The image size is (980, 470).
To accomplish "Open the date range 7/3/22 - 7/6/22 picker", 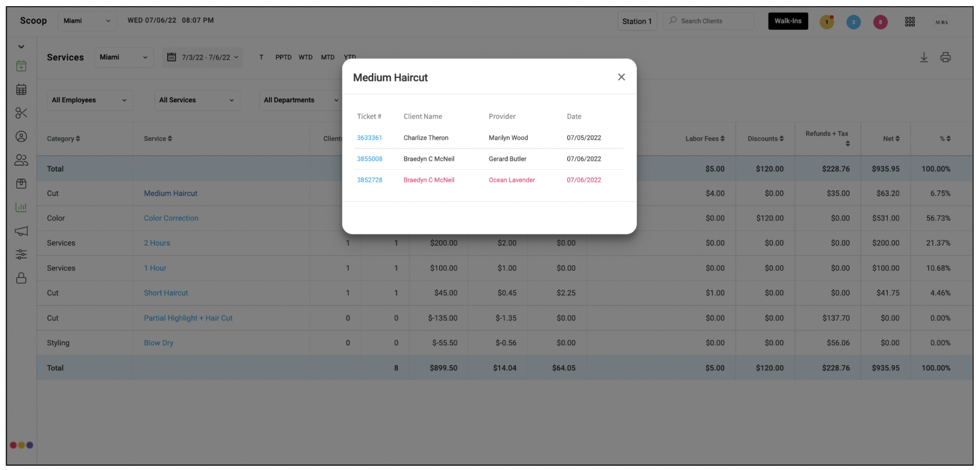I will [x=203, y=57].
